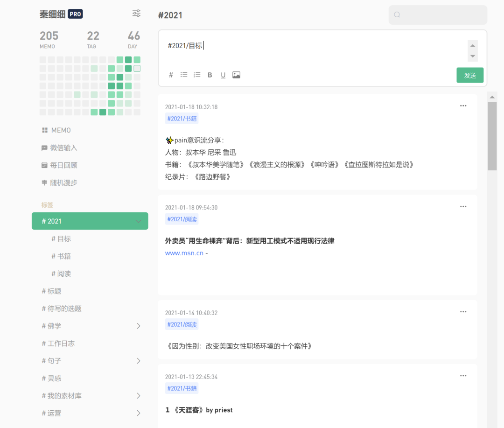Click the 发送 button
The image size is (504, 428).
[x=470, y=75]
